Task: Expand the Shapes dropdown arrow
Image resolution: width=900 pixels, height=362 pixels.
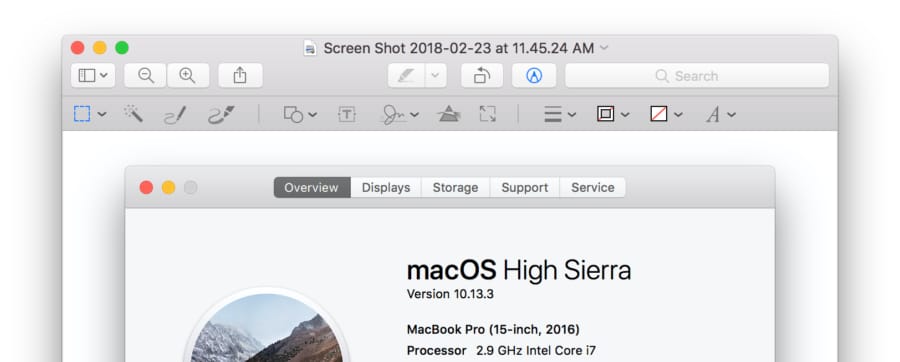Action: pos(312,114)
